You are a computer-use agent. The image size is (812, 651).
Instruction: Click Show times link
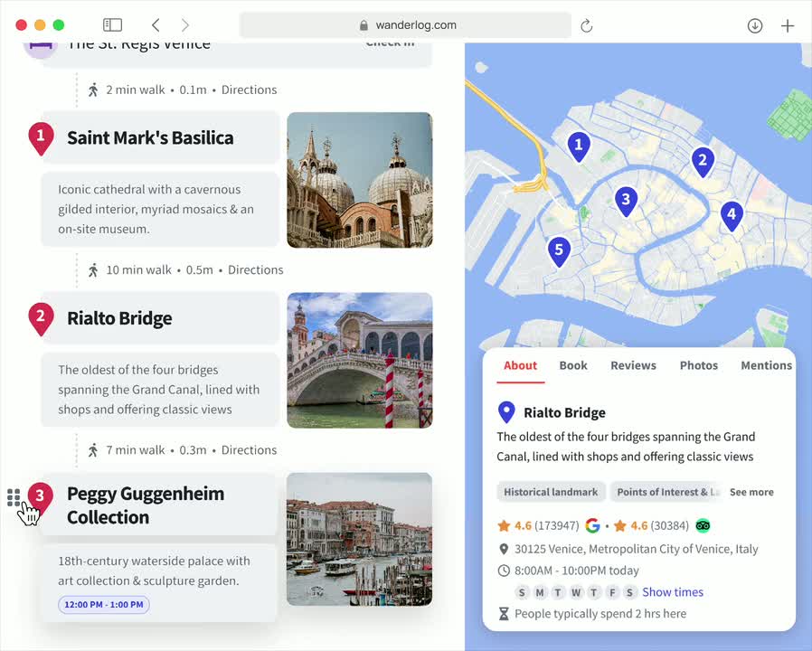673,592
